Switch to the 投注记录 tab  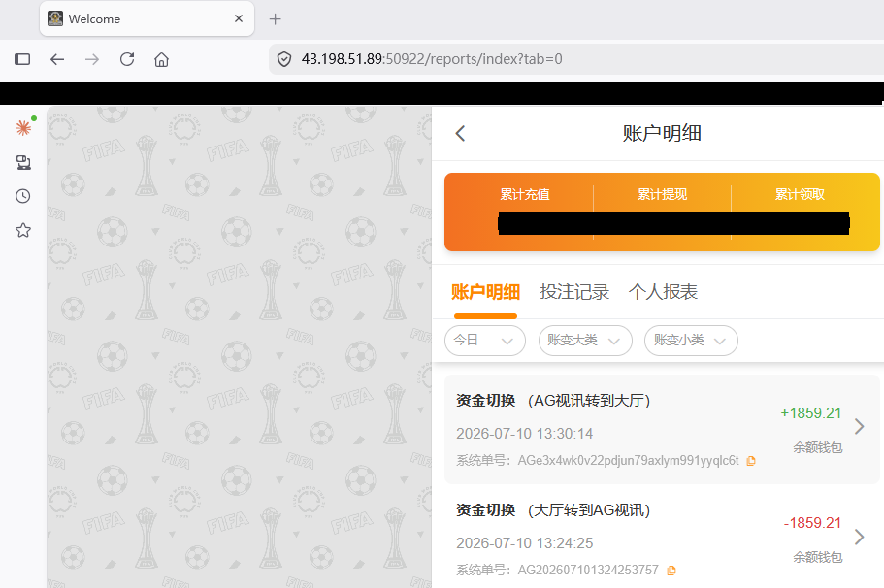pos(574,292)
